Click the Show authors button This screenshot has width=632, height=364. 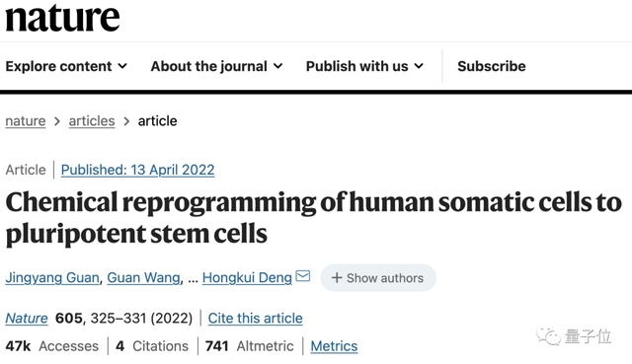click(378, 278)
